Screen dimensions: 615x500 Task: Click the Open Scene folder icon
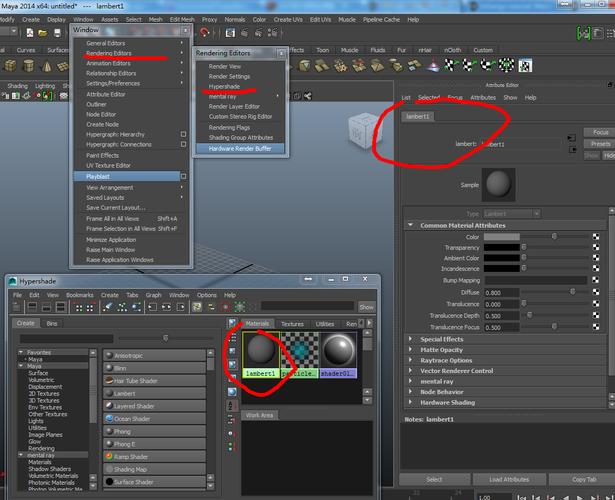click(43, 33)
